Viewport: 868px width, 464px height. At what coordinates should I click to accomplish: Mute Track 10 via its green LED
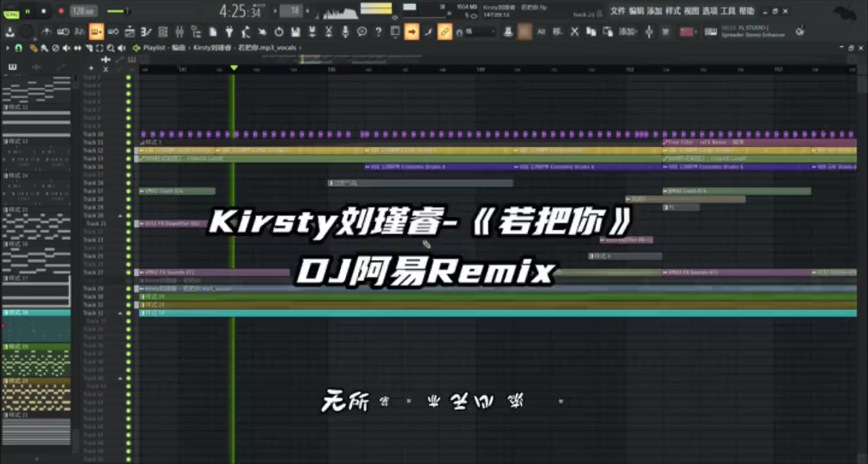point(128,134)
